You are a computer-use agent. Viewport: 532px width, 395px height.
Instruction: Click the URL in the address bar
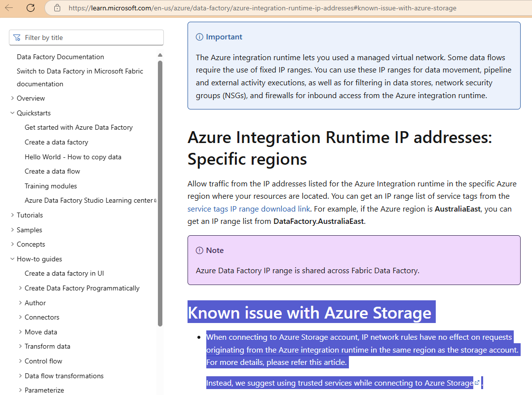pyautogui.click(x=262, y=8)
